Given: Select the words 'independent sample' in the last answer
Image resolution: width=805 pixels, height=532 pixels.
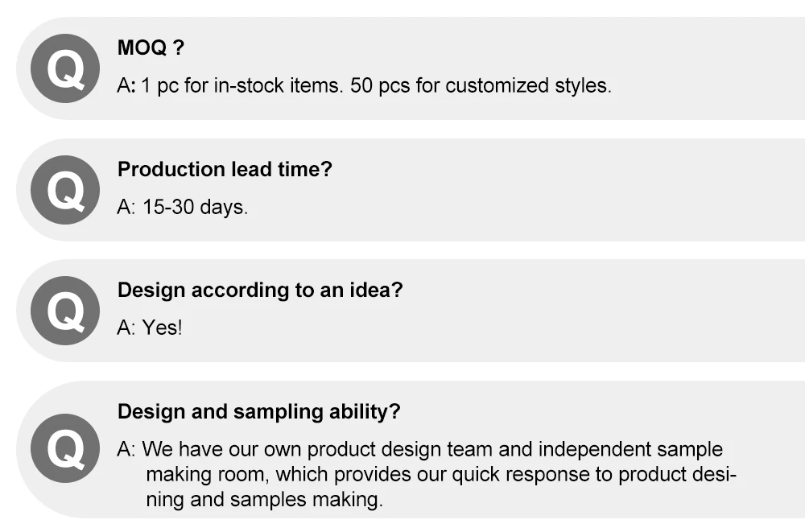Looking at the screenshot, I should point(631,449).
